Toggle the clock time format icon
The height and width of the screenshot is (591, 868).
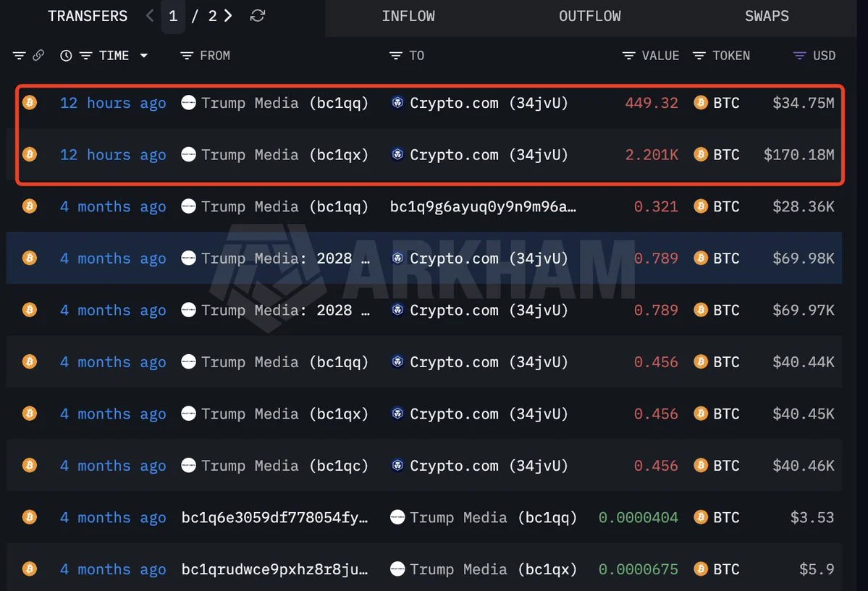66,55
